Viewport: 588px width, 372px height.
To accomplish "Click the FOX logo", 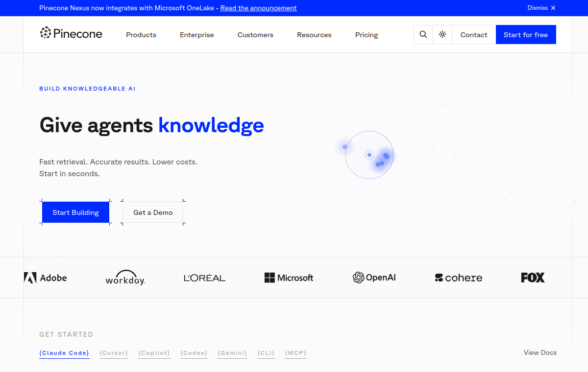I will click(533, 278).
